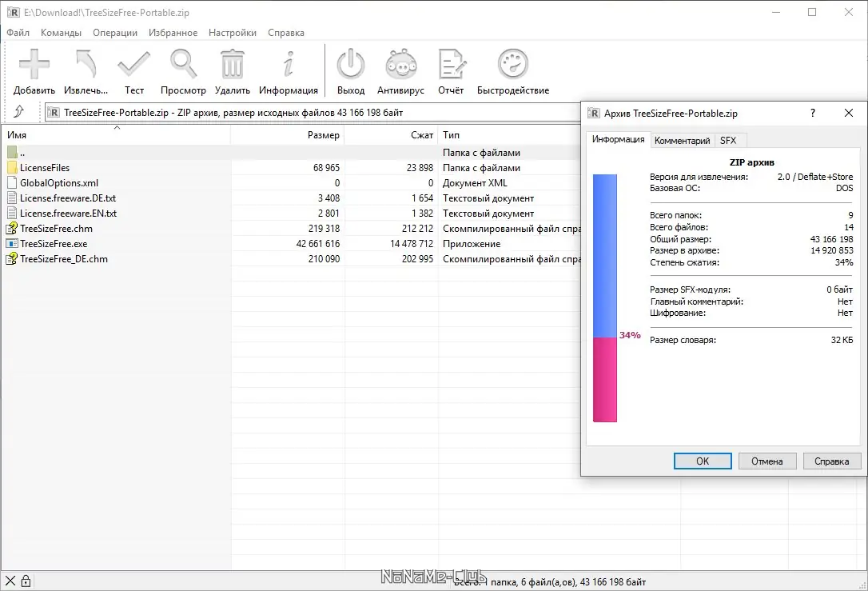Click the Извлечь (Extract) toolbar icon
Image resolution: width=868 pixels, height=591 pixels.
86,64
